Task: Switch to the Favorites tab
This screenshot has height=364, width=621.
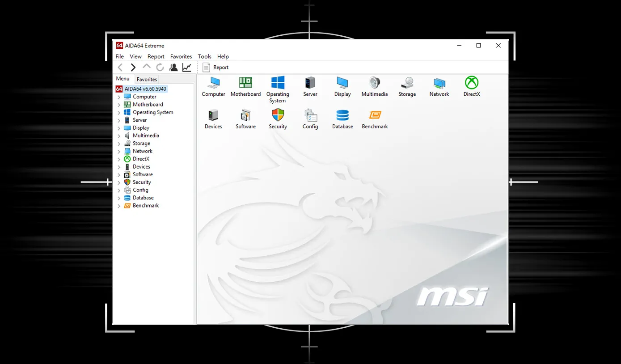Action: click(147, 79)
